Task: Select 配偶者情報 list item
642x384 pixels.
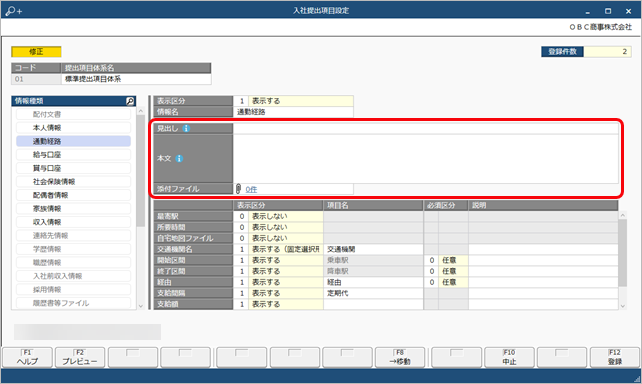Action: point(73,195)
